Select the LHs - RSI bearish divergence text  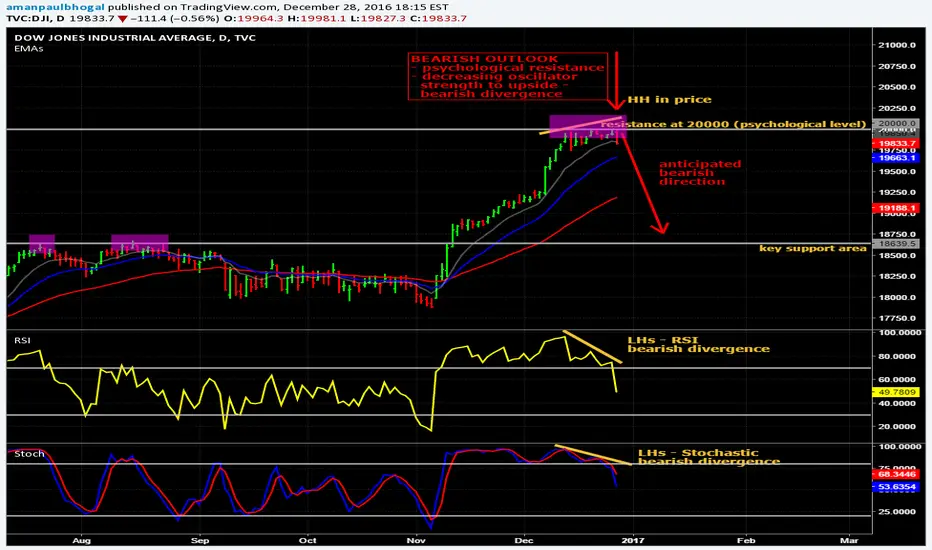tap(698, 344)
